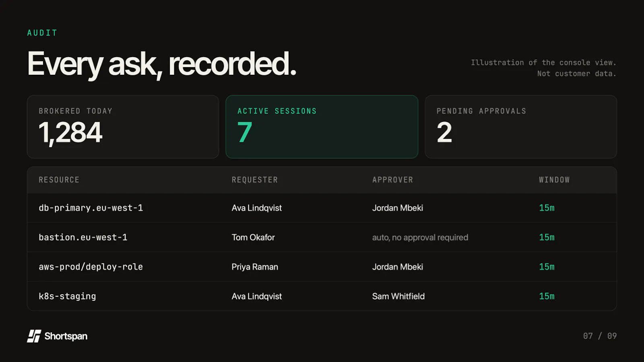The width and height of the screenshot is (644, 362).
Task: Click the AUDIT section label
Action: point(42,33)
